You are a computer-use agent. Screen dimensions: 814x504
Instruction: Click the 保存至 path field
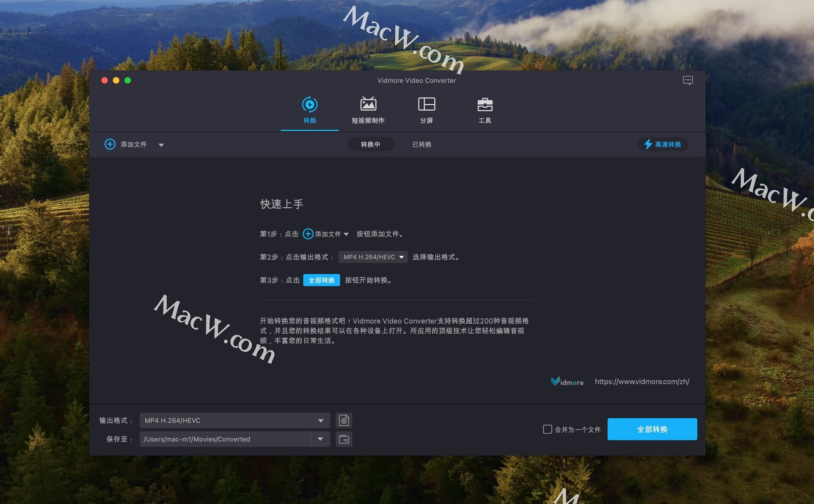click(225, 439)
